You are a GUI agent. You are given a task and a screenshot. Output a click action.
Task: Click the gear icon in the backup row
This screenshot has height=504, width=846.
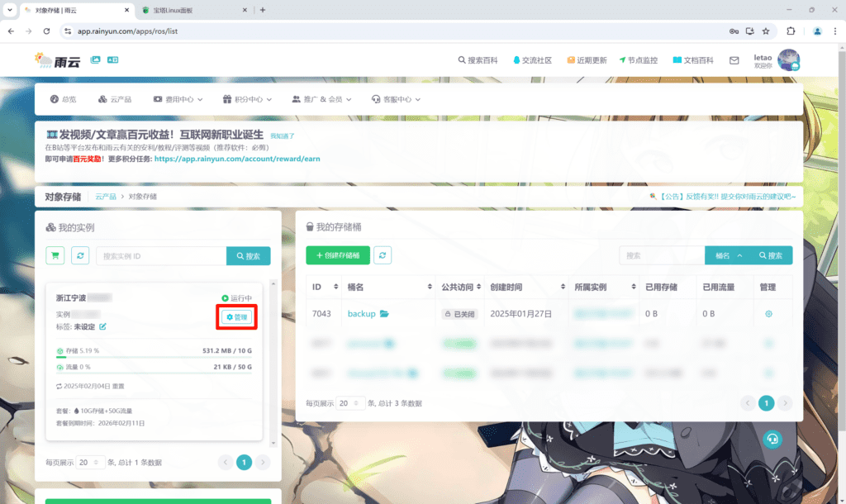(768, 314)
